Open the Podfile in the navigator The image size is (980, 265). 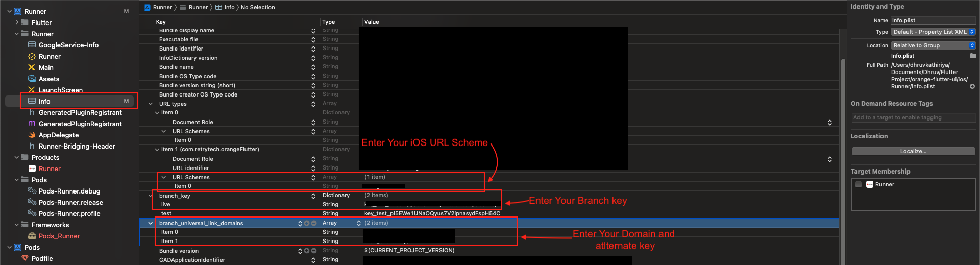point(42,259)
